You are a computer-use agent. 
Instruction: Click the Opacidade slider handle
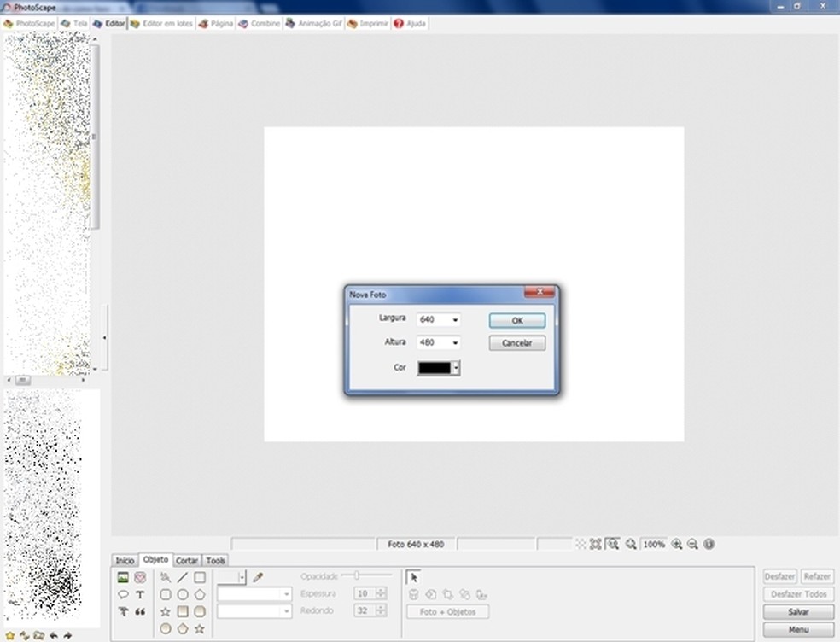click(356, 575)
